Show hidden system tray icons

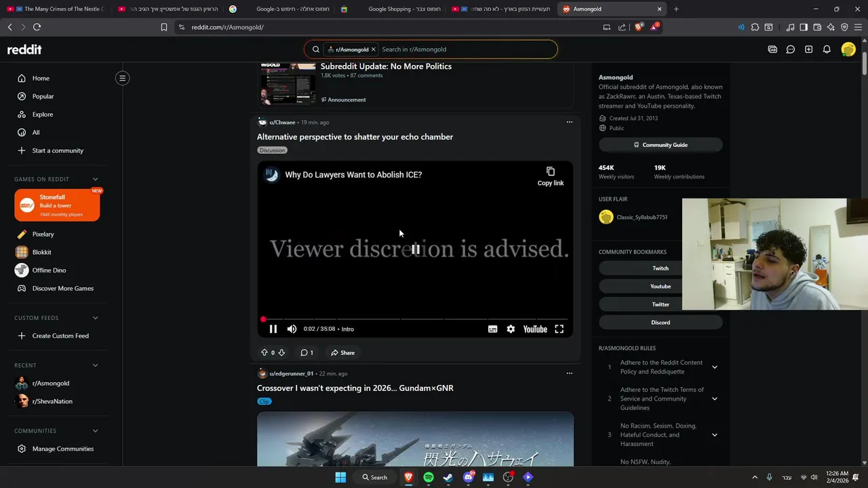coord(755,477)
